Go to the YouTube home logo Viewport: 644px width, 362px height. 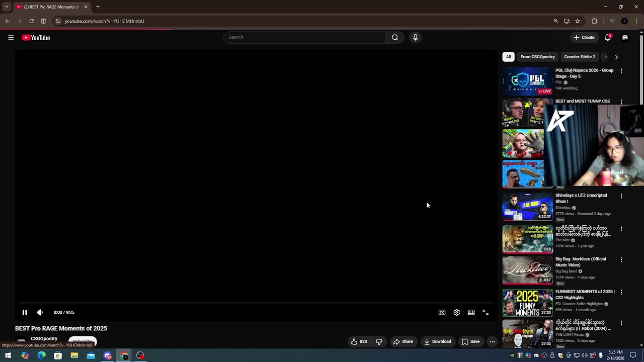36,38
